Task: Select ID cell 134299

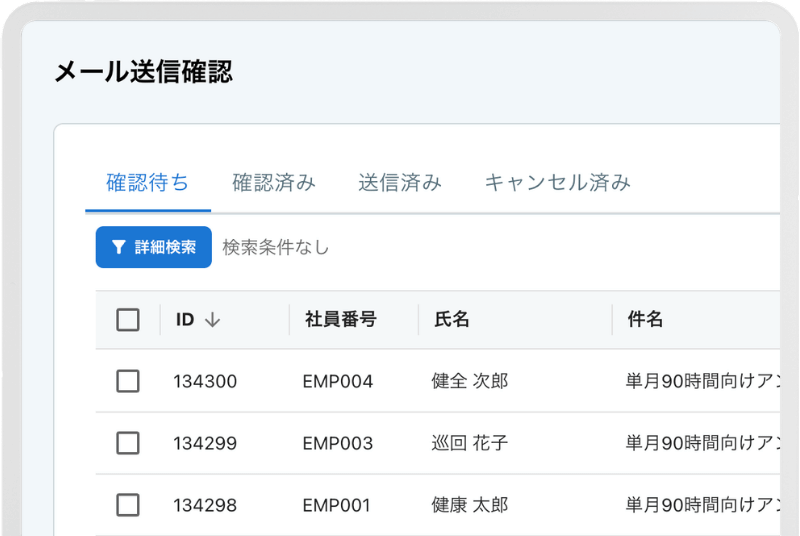Action: pyautogui.click(x=205, y=443)
